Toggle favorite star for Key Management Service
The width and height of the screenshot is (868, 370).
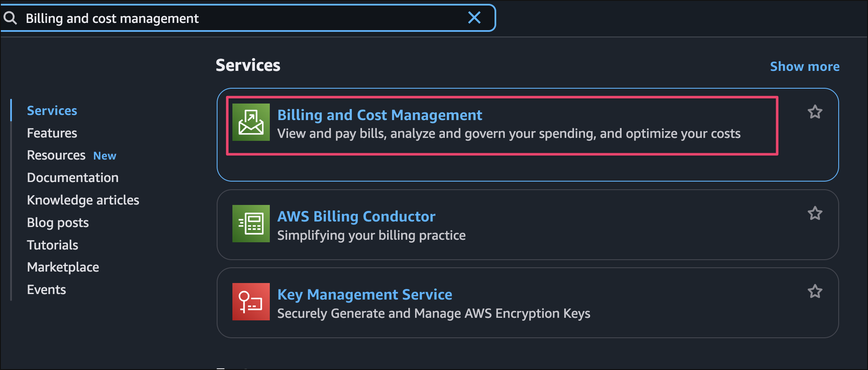tap(814, 292)
